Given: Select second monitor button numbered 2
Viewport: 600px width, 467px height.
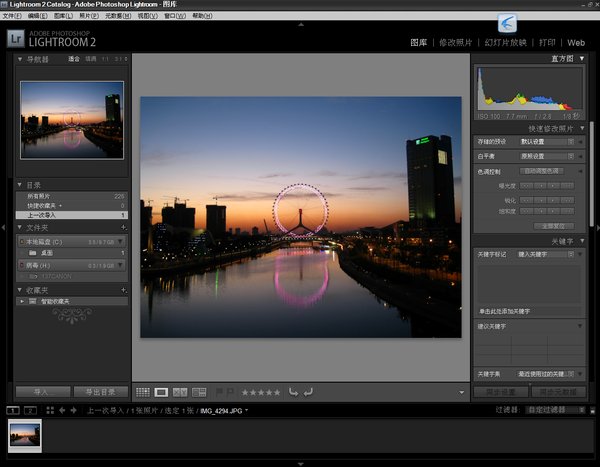Looking at the screenshot, I should coord(30,410).
